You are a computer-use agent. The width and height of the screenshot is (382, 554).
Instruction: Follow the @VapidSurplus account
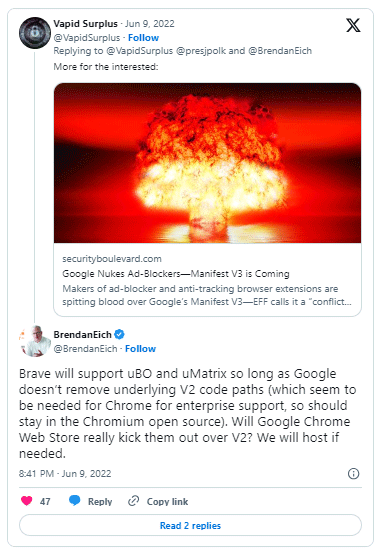tap(143, 38)
